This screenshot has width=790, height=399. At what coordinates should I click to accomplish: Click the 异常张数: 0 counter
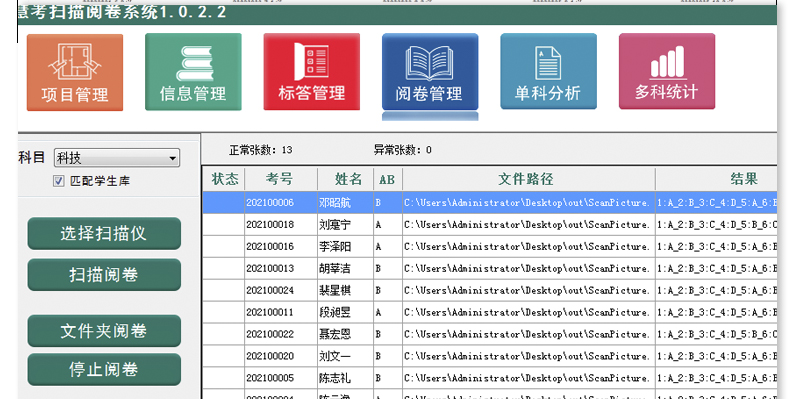402,150
